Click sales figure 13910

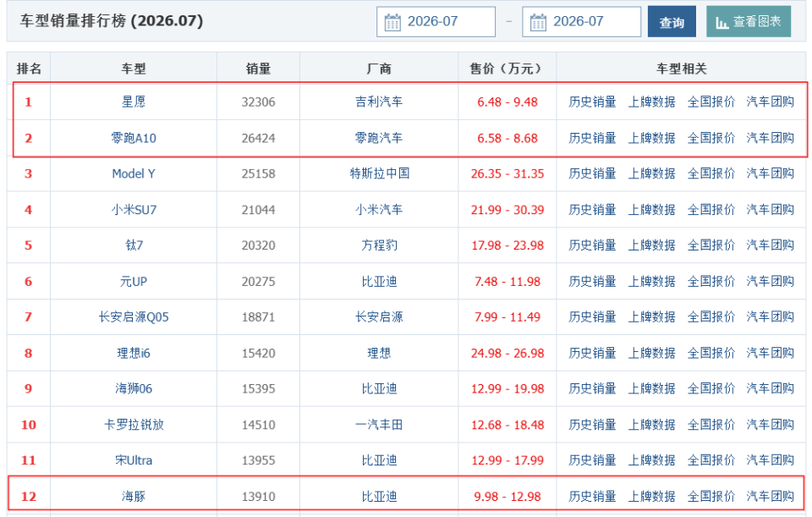[259, 497]
